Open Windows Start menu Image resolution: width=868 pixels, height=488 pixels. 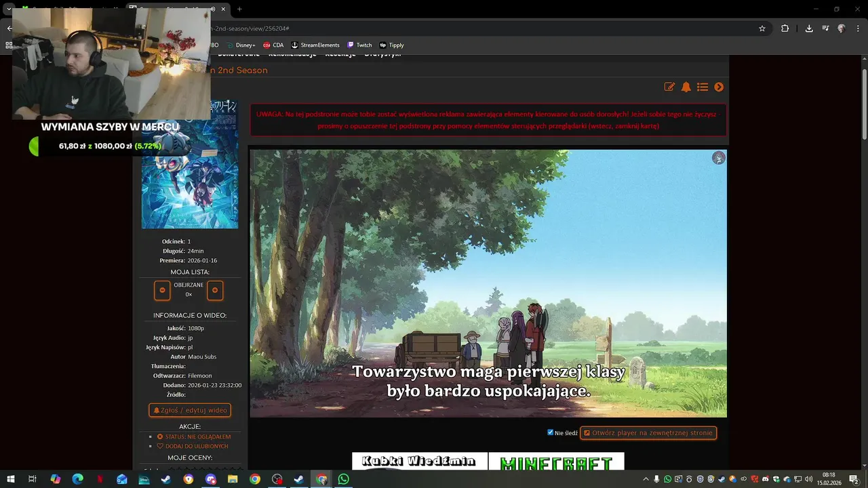click(10, 479)
